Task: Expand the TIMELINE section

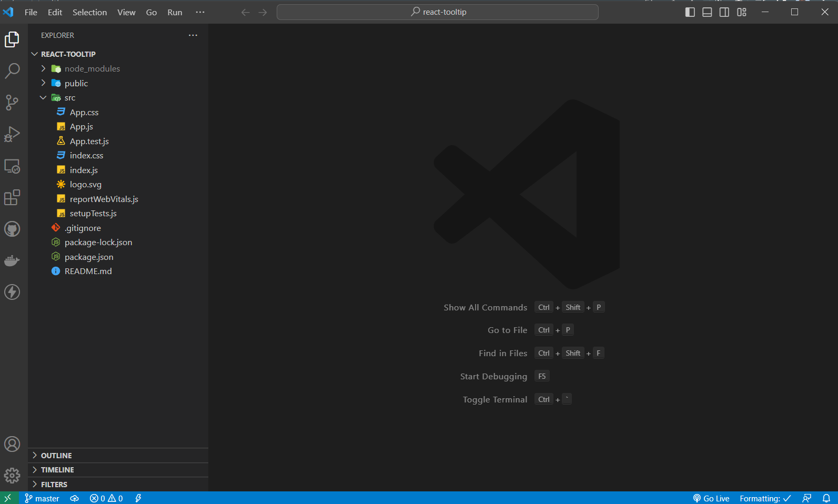Action: 118,470
